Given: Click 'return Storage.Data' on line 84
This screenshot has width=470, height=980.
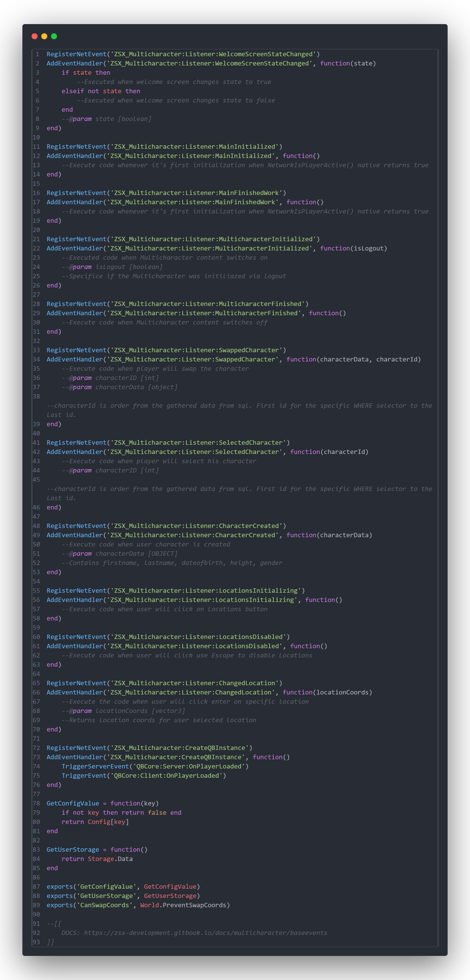Looking at the screenshot, I should [x=97, y=859].
